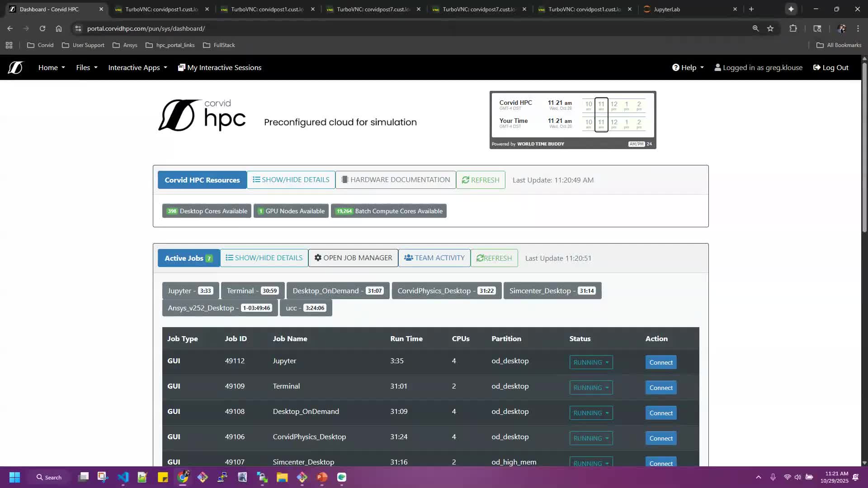
Task: Open the Windows Start menu
Action: point(14,477)
